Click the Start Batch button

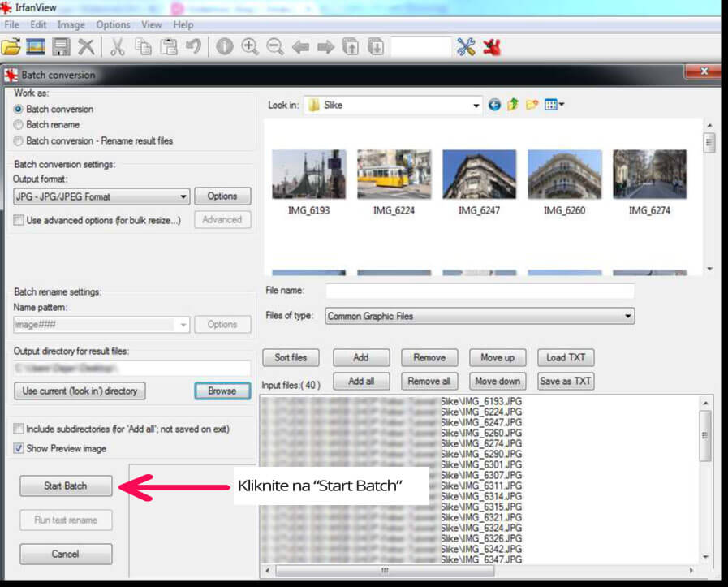click(x=66, y=486)
